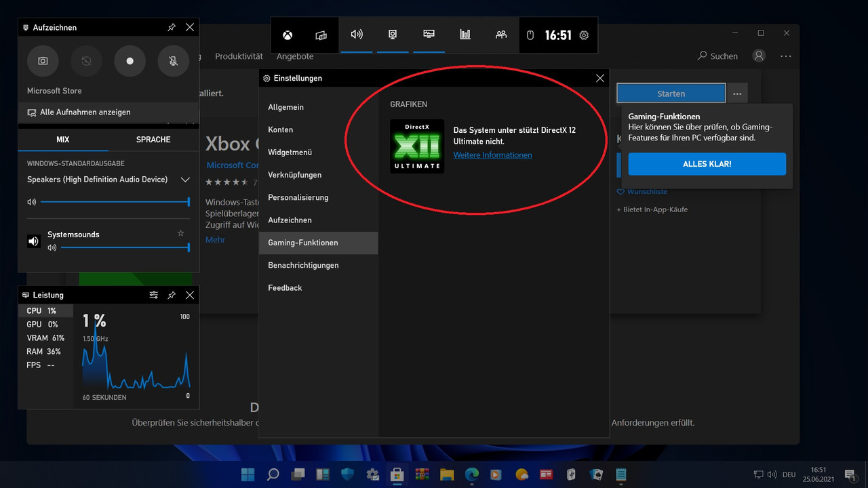
Task: Toggle the Audio widget in Game Bar
Action: tap(357, 35)
